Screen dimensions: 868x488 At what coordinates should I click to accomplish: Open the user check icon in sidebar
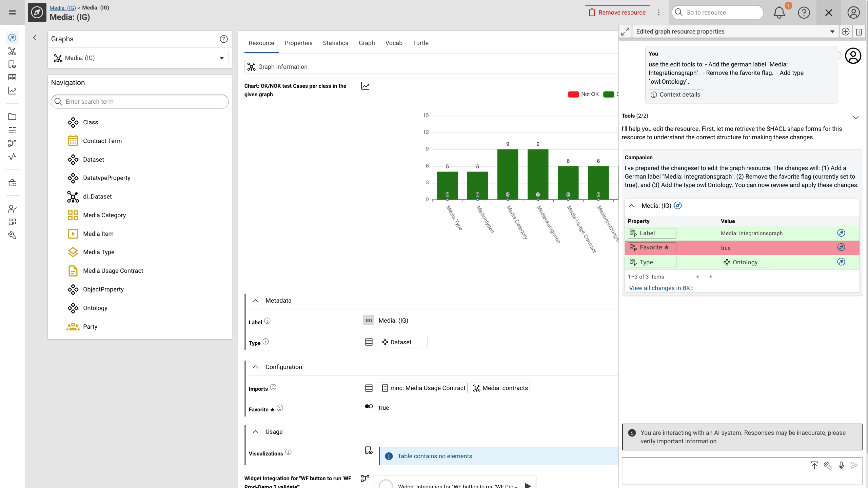tap(12, 209)
